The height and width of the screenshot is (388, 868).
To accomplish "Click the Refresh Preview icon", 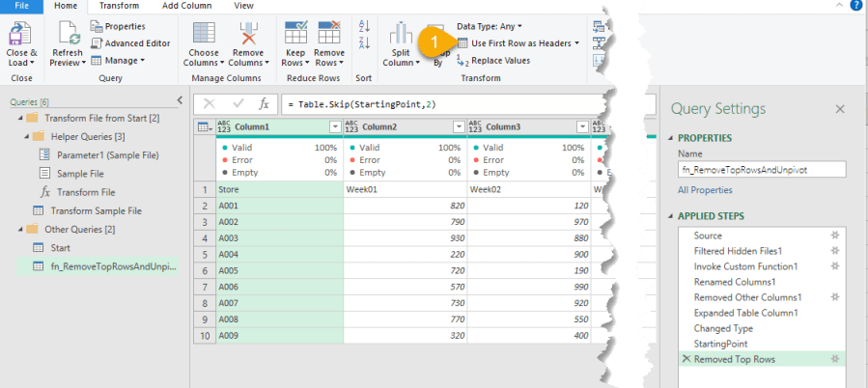I will click(x=67, y=34).
